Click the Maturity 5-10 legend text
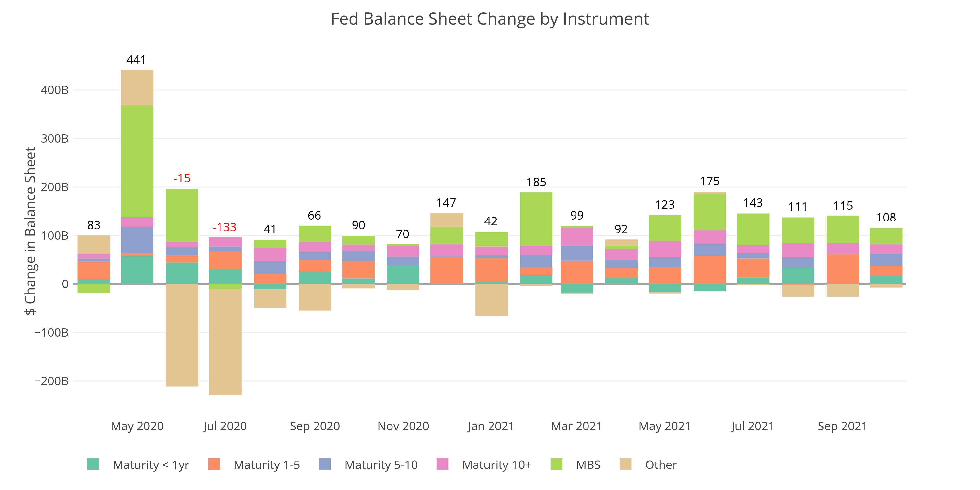 [381, 465]
